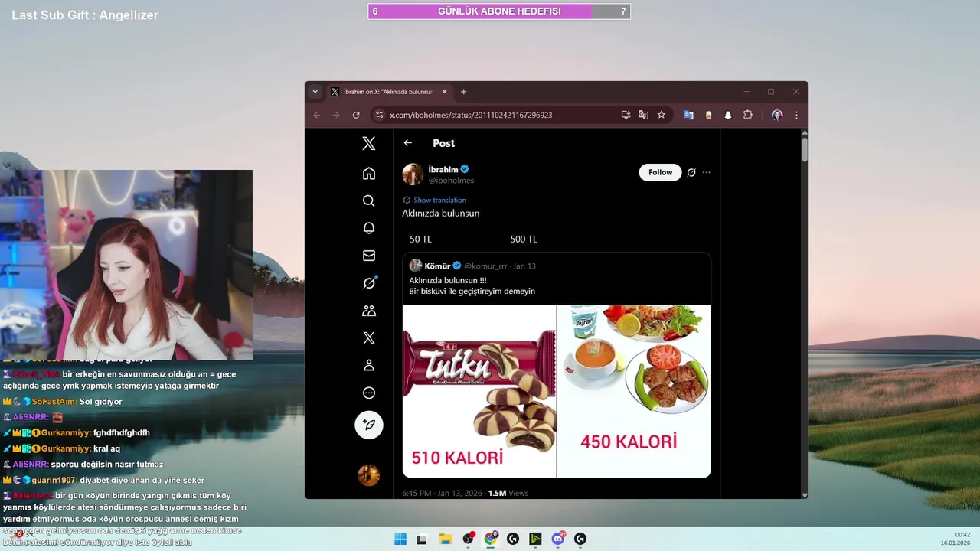Open the Tutku biscuit 510 kalori image

tap(479, 392)
